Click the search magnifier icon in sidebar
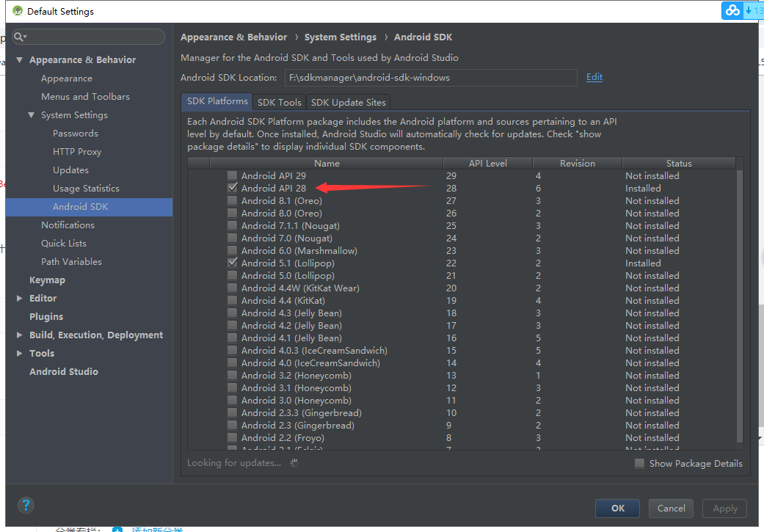 point(18,37)
